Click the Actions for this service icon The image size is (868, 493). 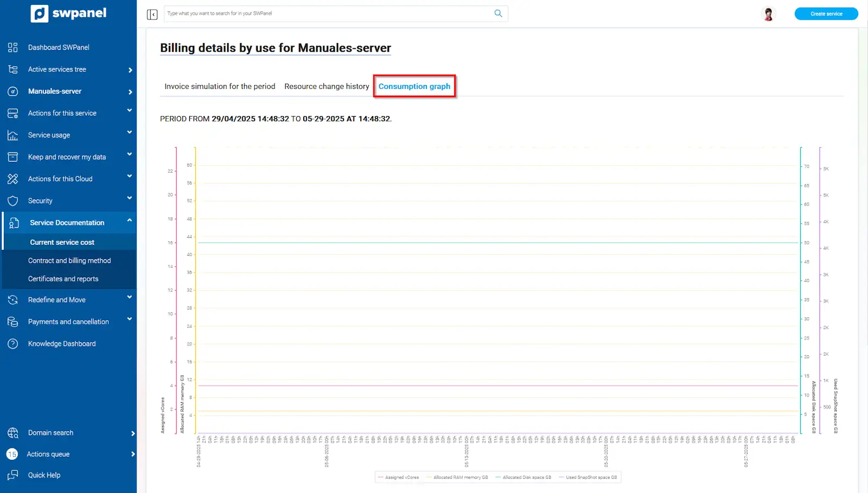[13, 113]
